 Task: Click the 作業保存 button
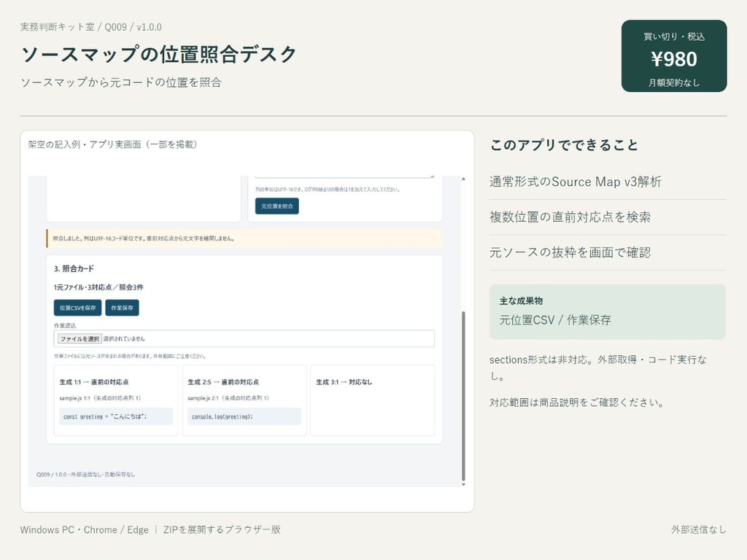122,308
